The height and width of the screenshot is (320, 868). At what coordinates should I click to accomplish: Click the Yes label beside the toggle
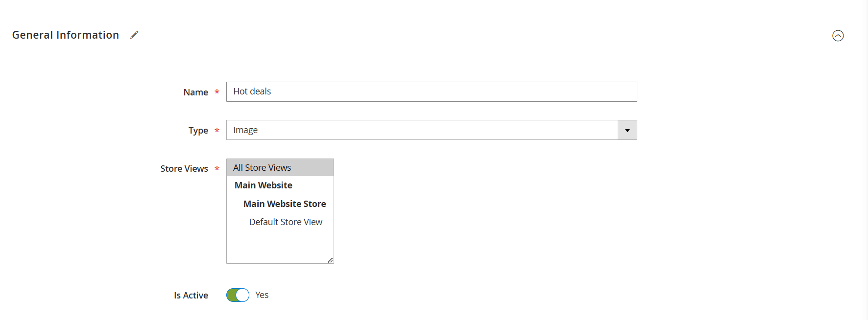click(262, 295)
